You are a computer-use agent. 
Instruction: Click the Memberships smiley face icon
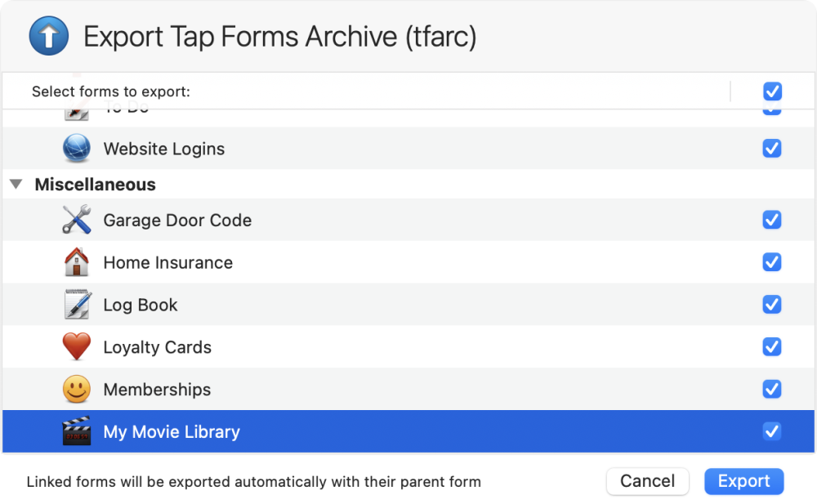[x=77, y=390]
